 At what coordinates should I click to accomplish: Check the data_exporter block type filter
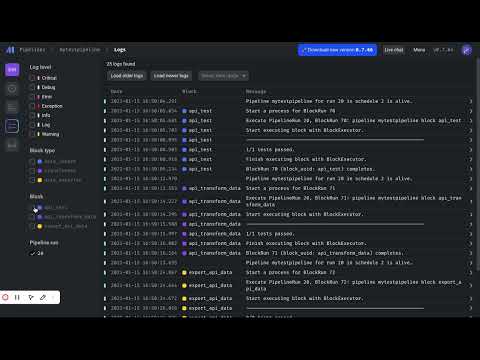pos(32,180)
